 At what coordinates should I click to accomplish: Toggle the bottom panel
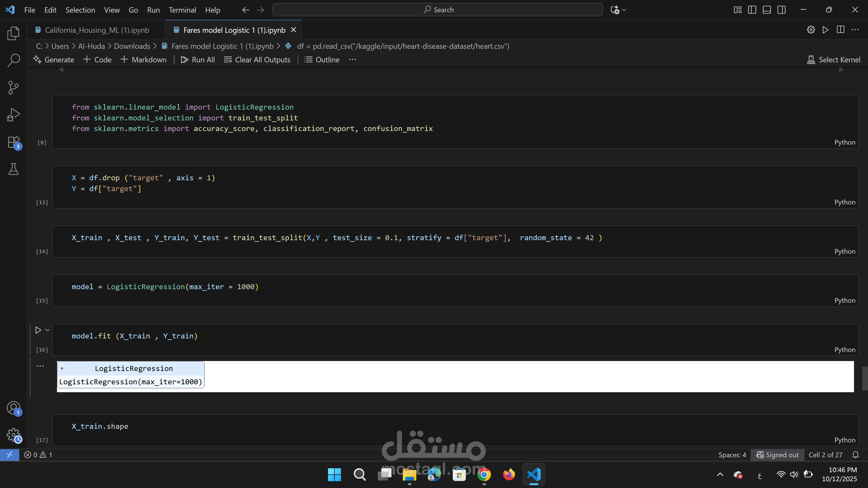tap(767, 10)
